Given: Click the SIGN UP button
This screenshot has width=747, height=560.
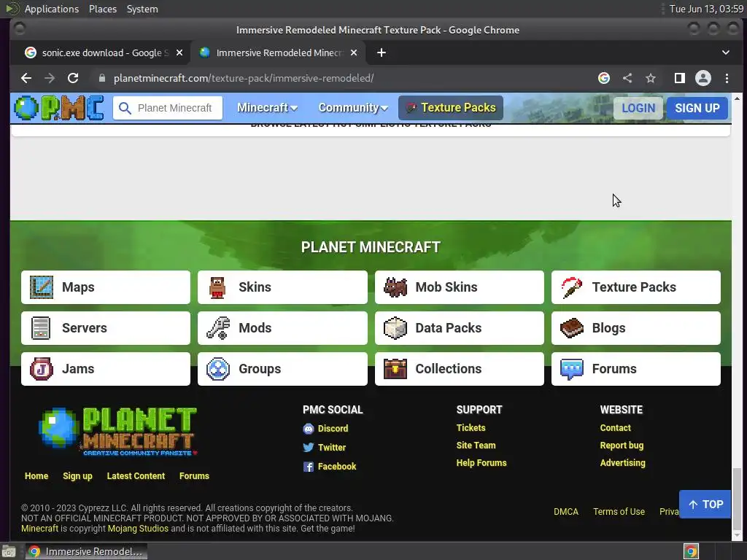Looking at the screenshot, I should click(x=697, y=108).
